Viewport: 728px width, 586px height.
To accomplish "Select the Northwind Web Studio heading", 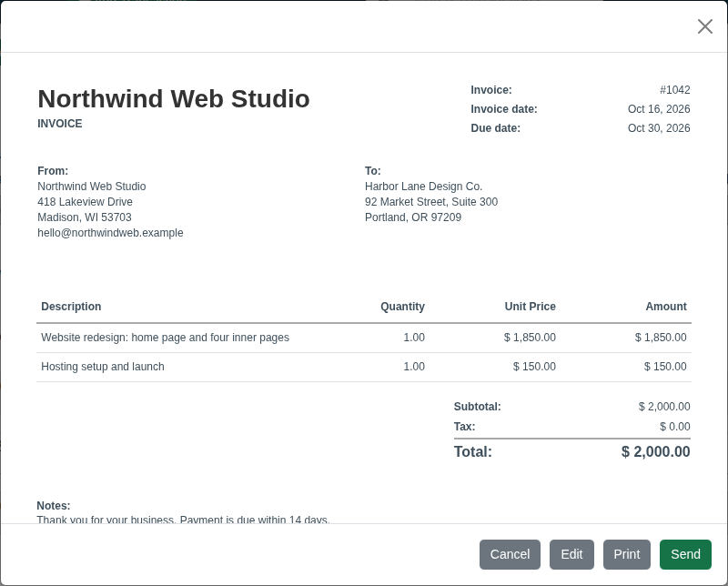I will [x=174, y=98].
